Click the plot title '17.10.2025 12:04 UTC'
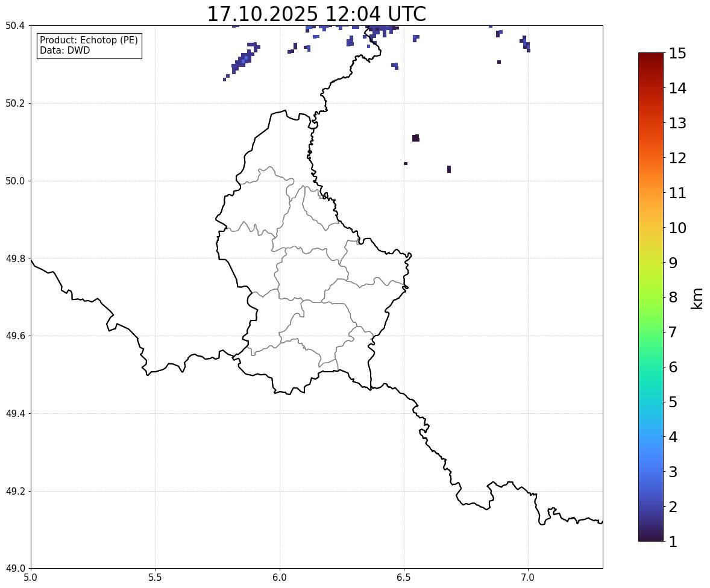 [x=316, y=14]
